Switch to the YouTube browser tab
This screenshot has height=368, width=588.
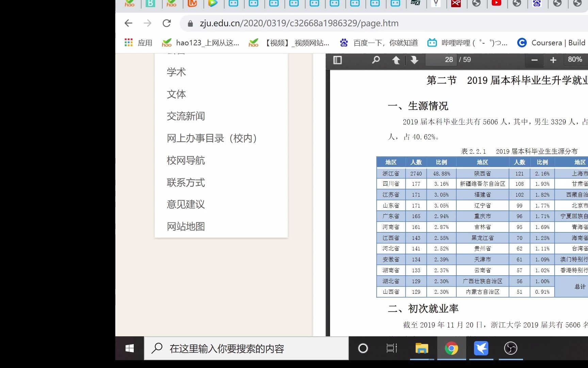pyautogui.click(x=496, y=3)
